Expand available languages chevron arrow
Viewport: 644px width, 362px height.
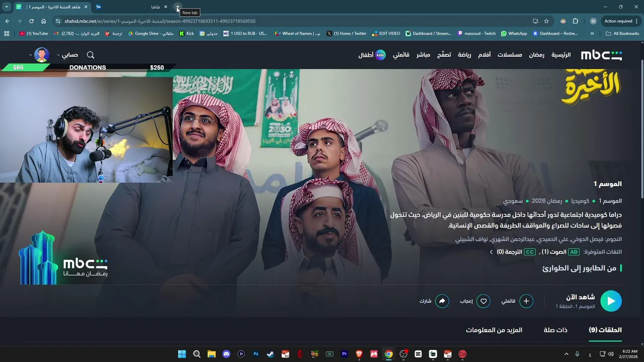coord(491,252)
